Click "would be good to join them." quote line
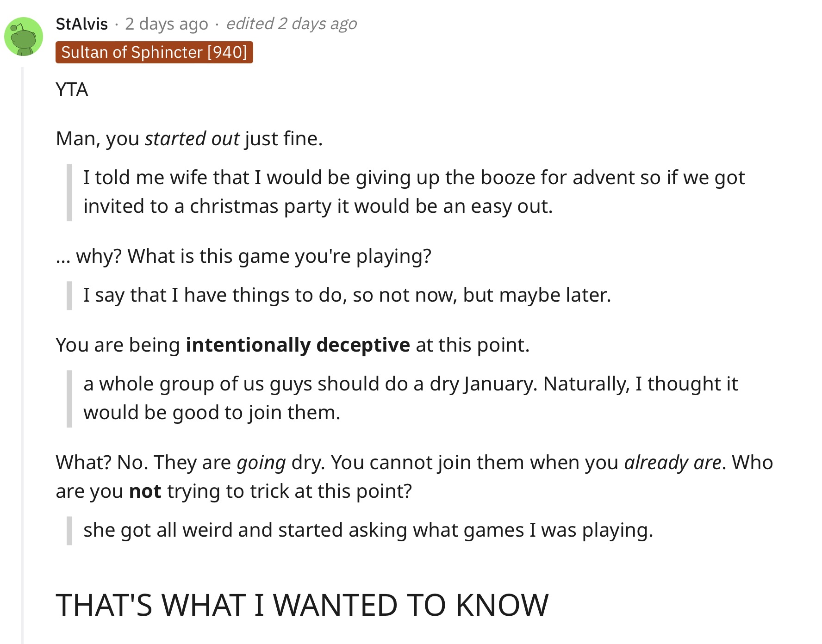 click(212, 412)
